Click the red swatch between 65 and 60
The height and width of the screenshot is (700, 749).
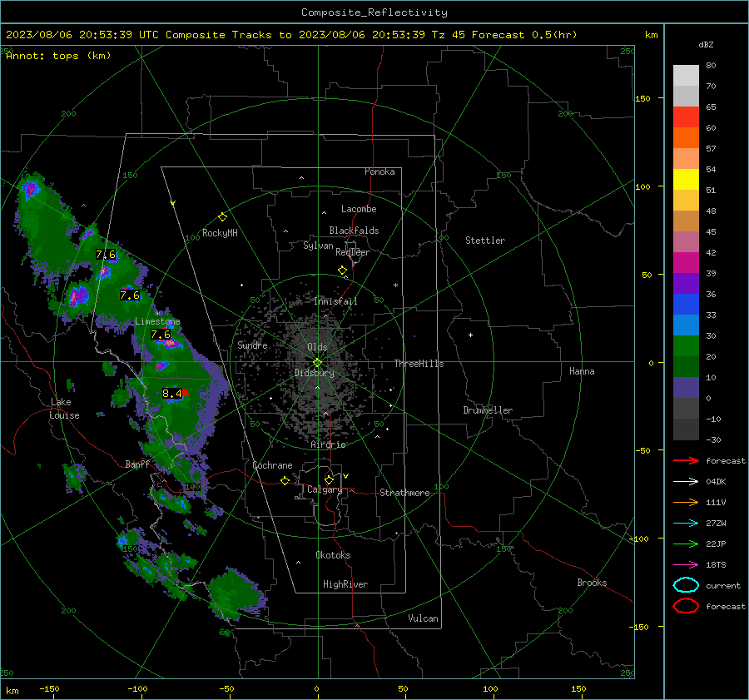[686, 117]
